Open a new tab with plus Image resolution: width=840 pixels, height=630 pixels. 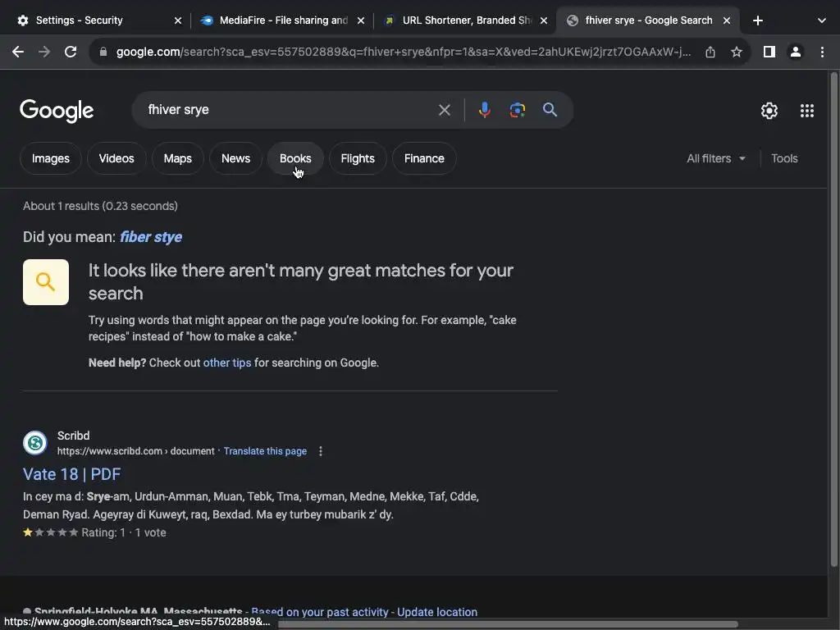[757, 21]
